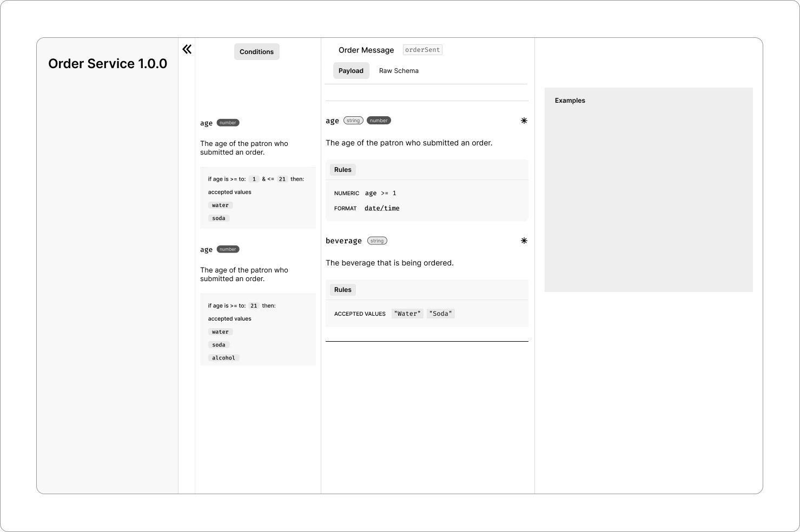Click the NUMERIC rule label
The height and width of the screenshot is (532, 800).
click(x=347, y=193)
